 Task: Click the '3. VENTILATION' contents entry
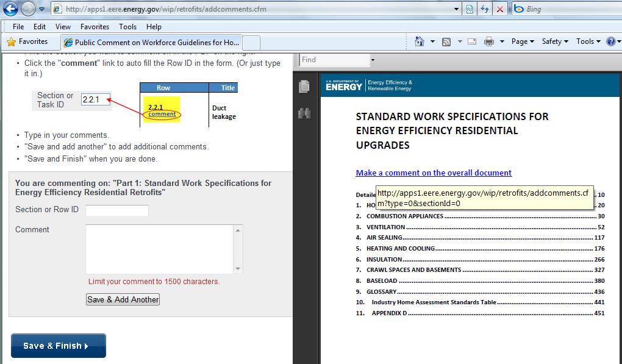480,227
